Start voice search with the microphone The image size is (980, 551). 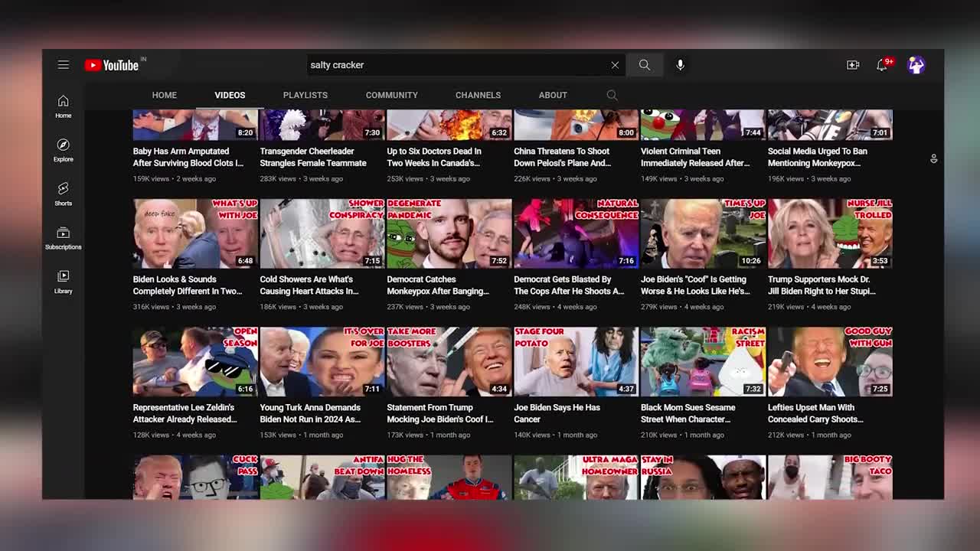click(680, 65)
